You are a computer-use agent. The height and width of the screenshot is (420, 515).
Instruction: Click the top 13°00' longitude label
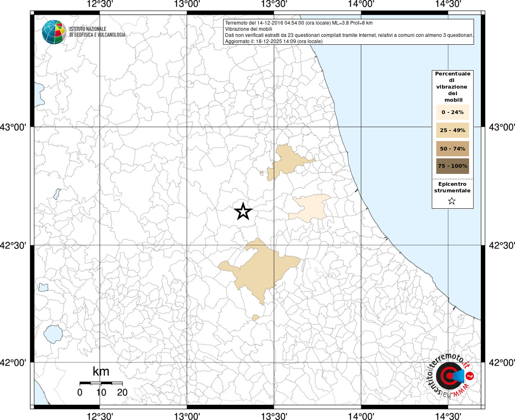click(187, 4)
